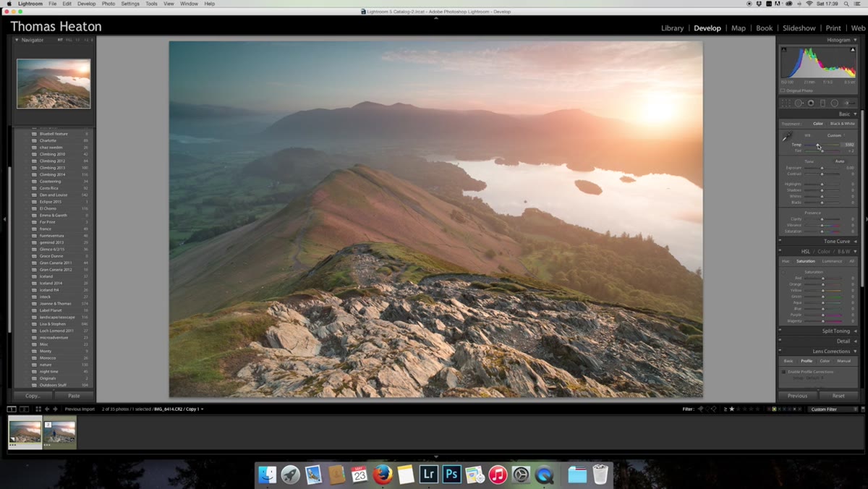Screen dimensions: 868x489
Task: Click the Reset button
Action: pyautogui.click(x=838, y=396)
